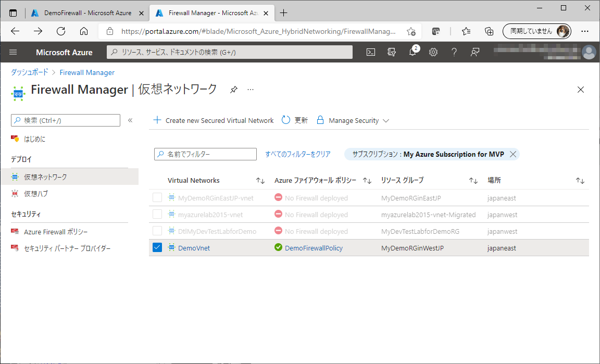Viewport: 600px width, 364px height.
Task: Open セキュリティ パートナー プロバイダー menu item
Action: pyautogui.click(x=67, y=248)
